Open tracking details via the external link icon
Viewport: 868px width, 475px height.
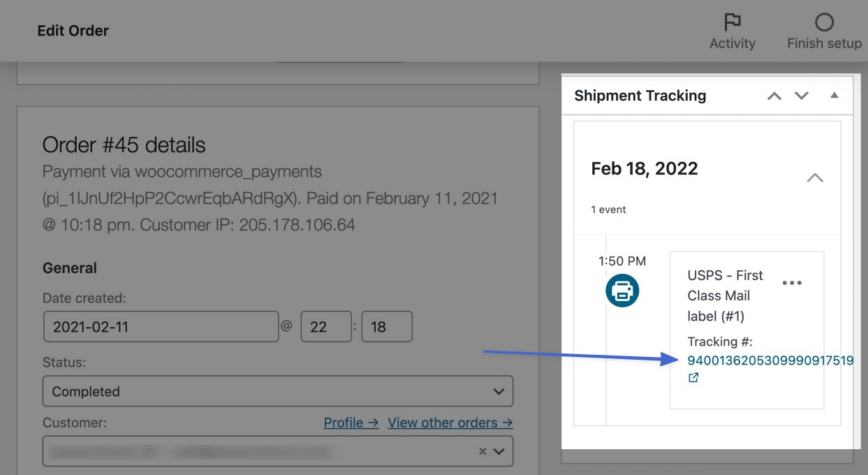[x=693, y=377]
